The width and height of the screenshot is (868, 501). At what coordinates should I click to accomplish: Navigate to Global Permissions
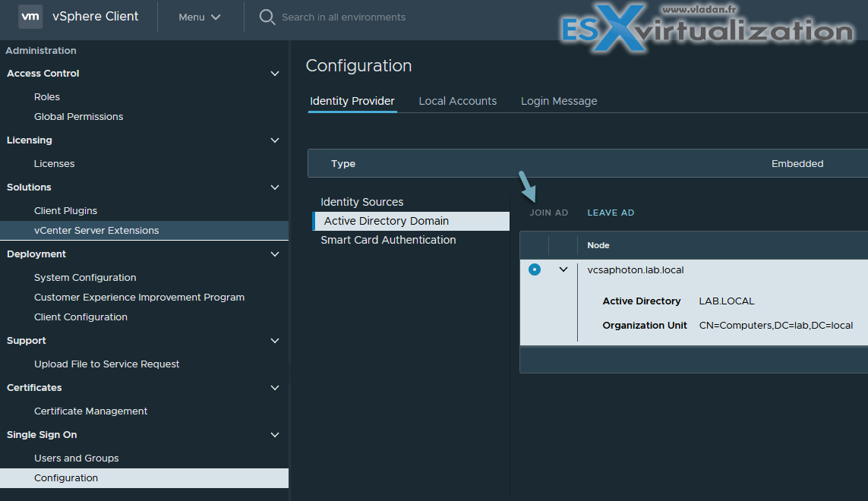click(x=78, y=117)
